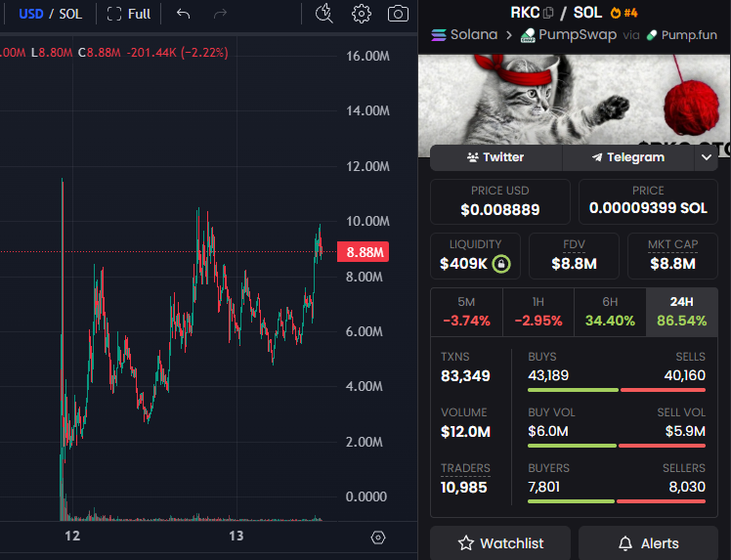Click the cat banner image
Image resolution: width=731 pixels, height=560 pixels.
pos(575,100)
